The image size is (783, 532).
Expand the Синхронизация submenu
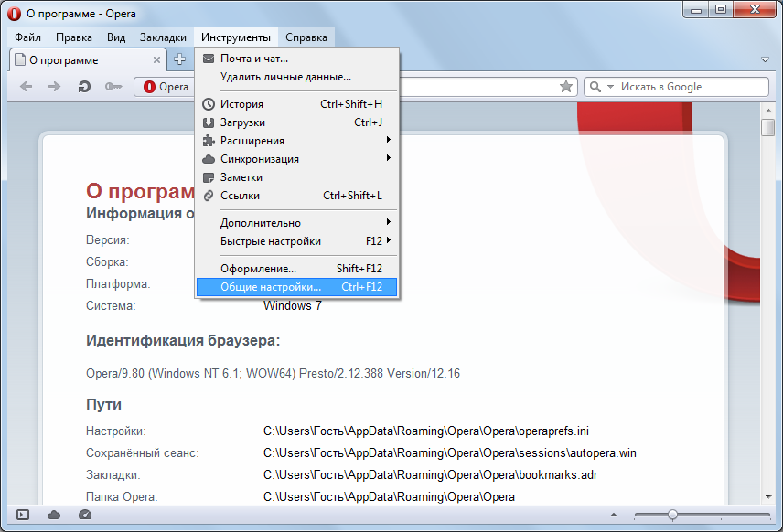[297, 159]
